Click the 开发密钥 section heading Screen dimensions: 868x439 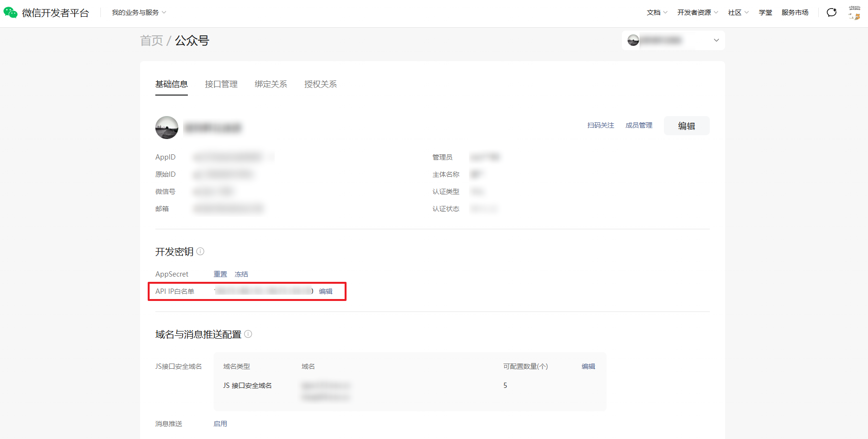pos(174,252)
